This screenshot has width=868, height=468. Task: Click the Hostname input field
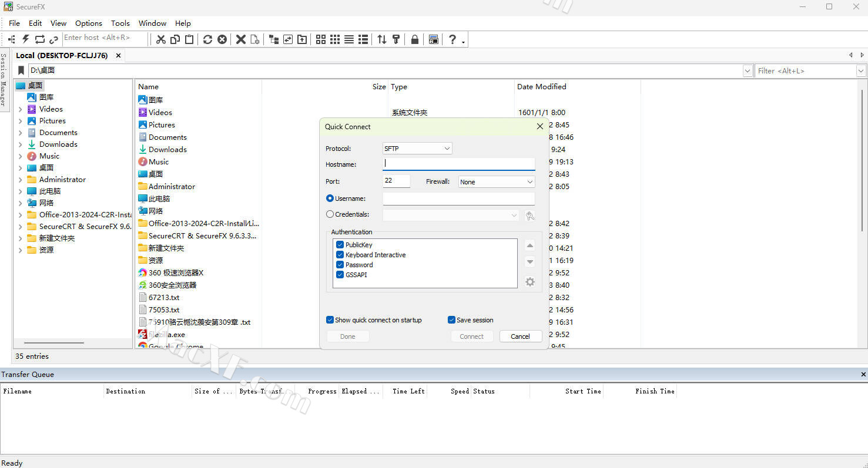(459, 164)
